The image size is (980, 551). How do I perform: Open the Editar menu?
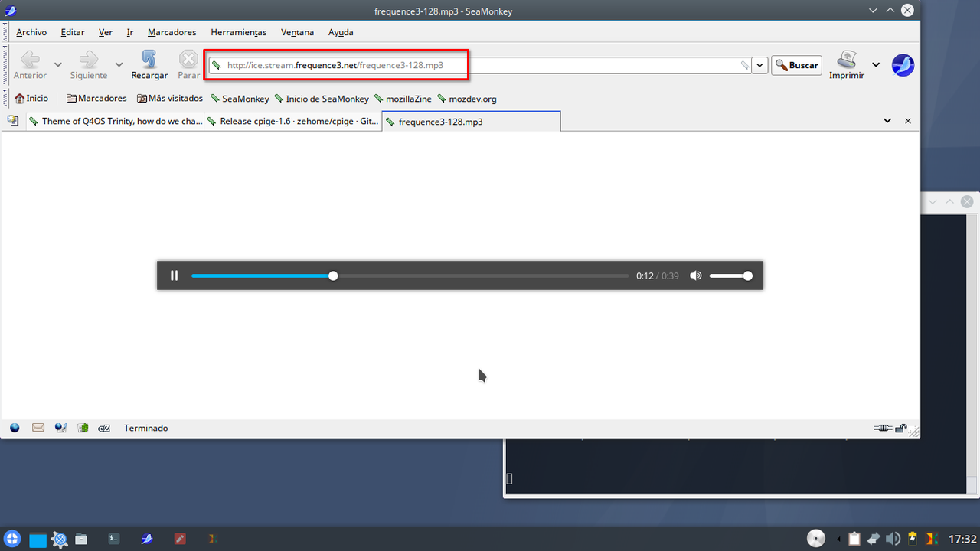point(73,32)
